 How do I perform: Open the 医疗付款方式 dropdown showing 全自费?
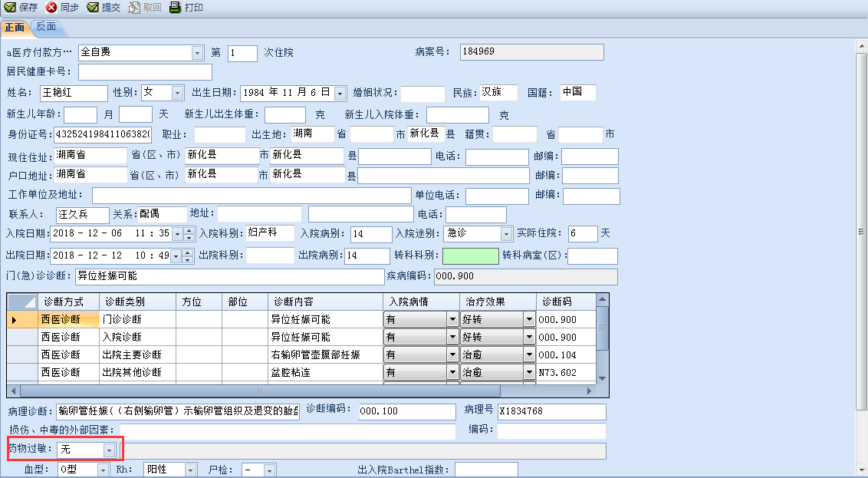[197, 53]
